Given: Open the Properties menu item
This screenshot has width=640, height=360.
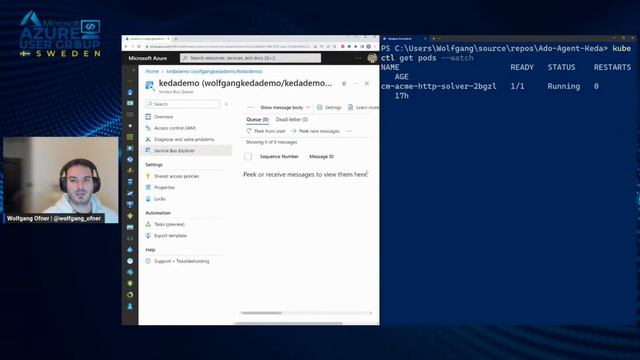Looking at the screenshot, I should pyautogui.click(x=164, y=188).
